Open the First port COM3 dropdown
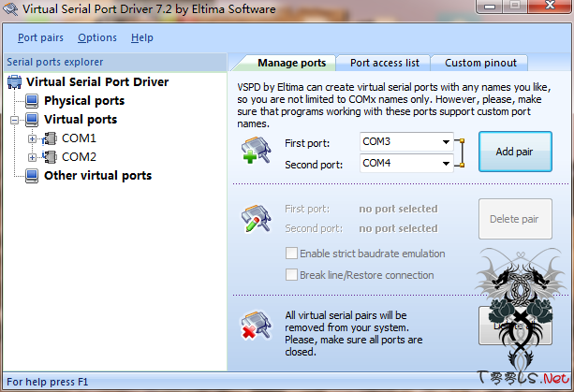This screenshot has height=392, width=574. tap(446, 142)
